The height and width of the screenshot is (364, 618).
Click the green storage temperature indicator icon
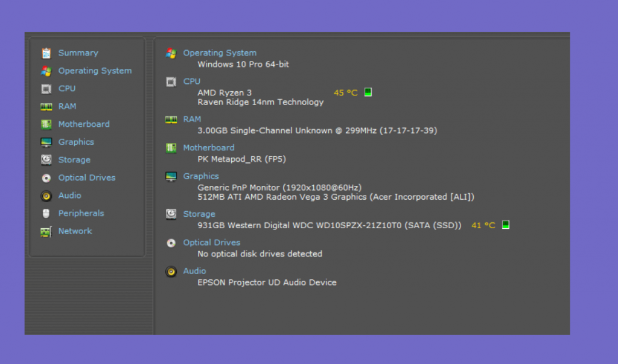pos(506,225)
